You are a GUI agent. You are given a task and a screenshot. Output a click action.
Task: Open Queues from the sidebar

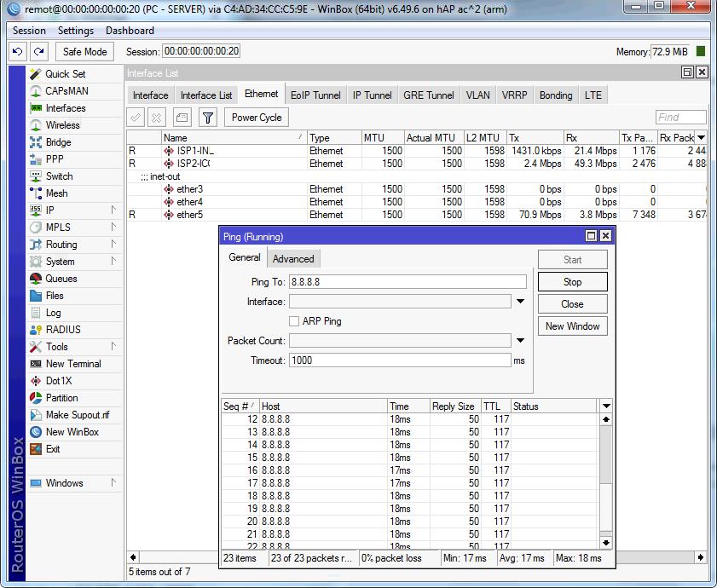point(61,279)
